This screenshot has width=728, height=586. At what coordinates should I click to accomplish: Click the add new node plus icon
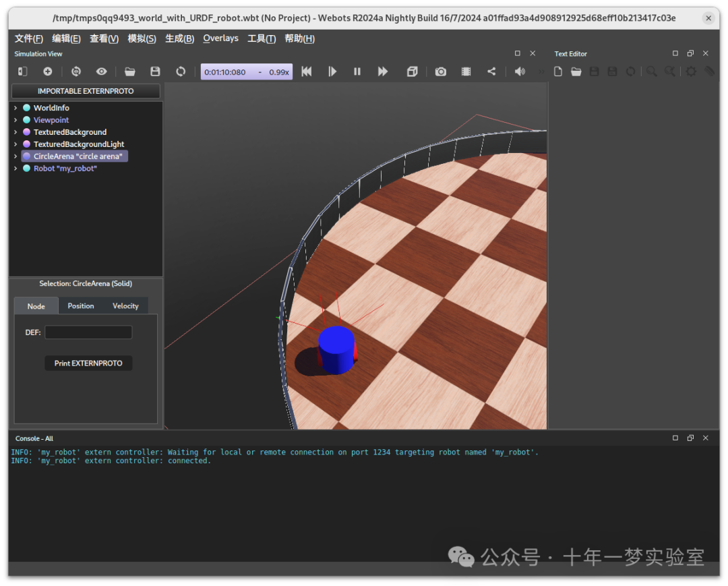pyautogui.click(x=48, y=71)
